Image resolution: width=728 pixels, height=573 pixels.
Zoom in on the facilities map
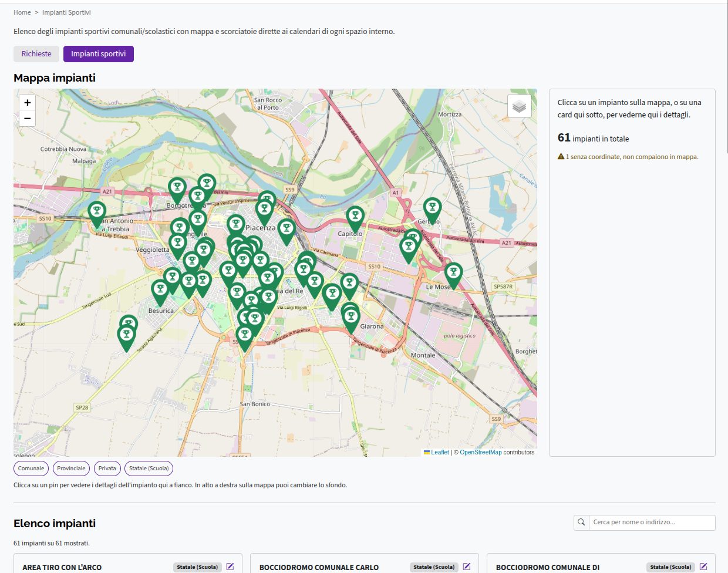tap(27, 103)
